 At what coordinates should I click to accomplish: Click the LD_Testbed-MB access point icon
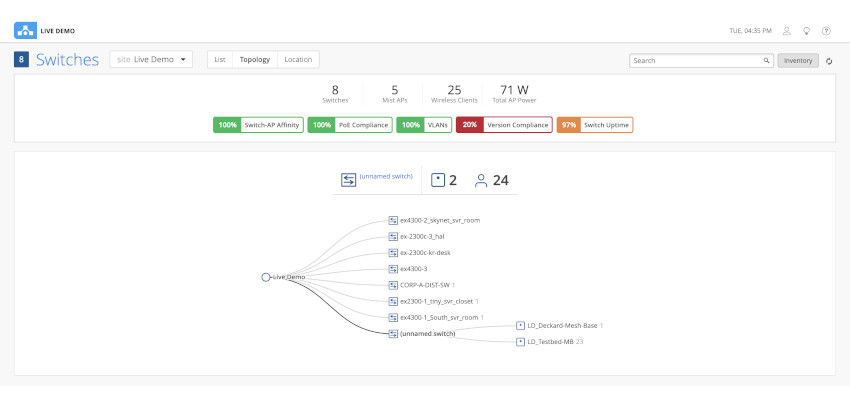[x=520, y=342]
